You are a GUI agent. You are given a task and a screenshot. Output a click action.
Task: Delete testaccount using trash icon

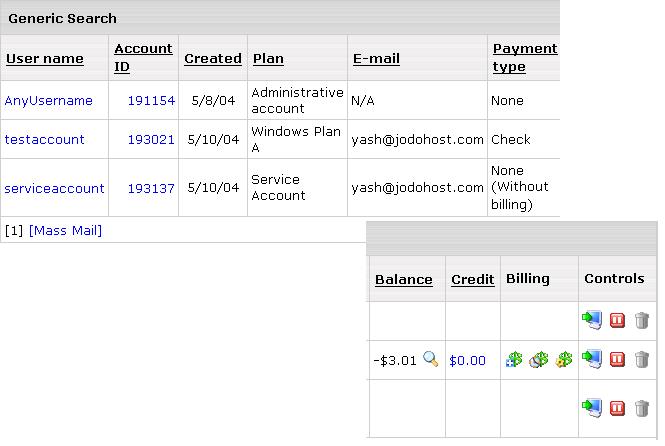[642, 360]
